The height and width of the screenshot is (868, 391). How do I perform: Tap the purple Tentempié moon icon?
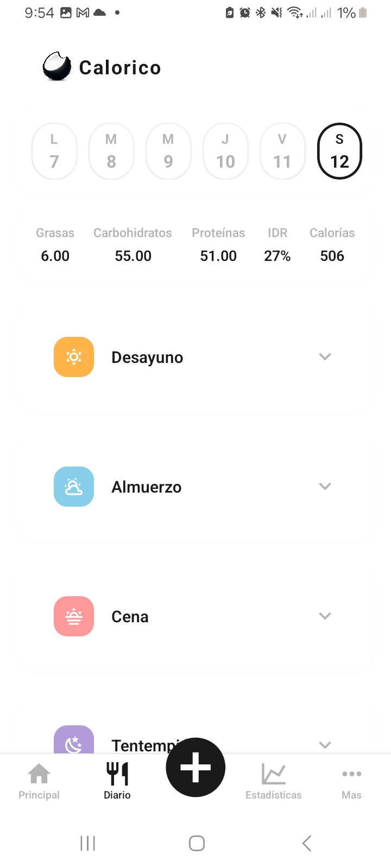click(x=74, y=741)
